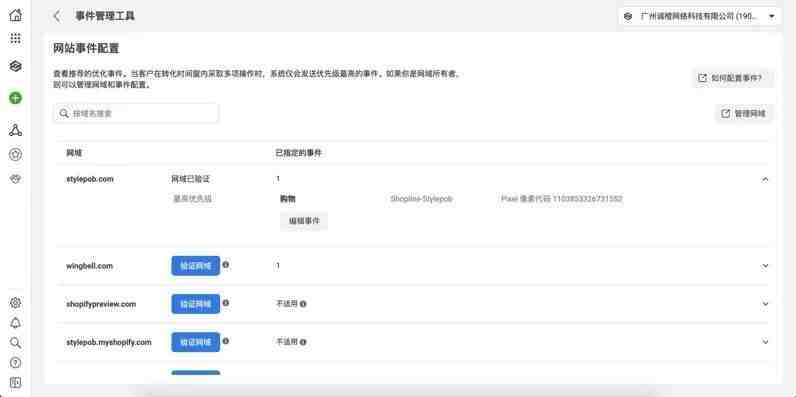The height and width of the screenshot is (397, 796).
Task: Click the 事件管理工具 page title
Action: click(x=105, y=16)
